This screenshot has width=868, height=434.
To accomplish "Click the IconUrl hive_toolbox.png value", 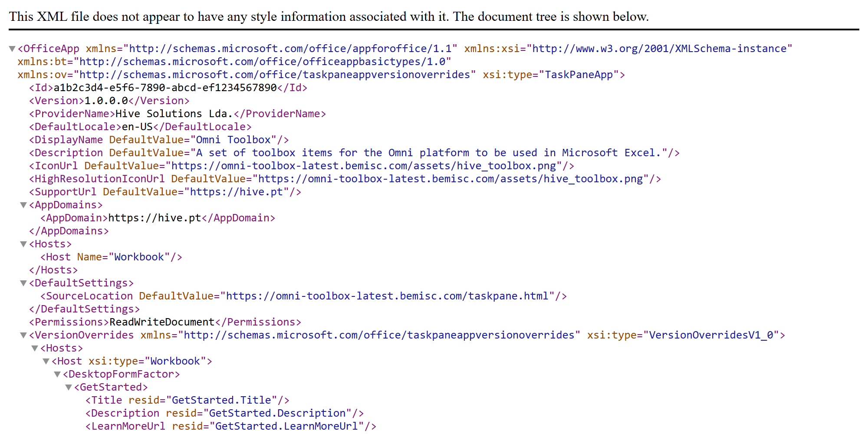I will pos(364,166).
